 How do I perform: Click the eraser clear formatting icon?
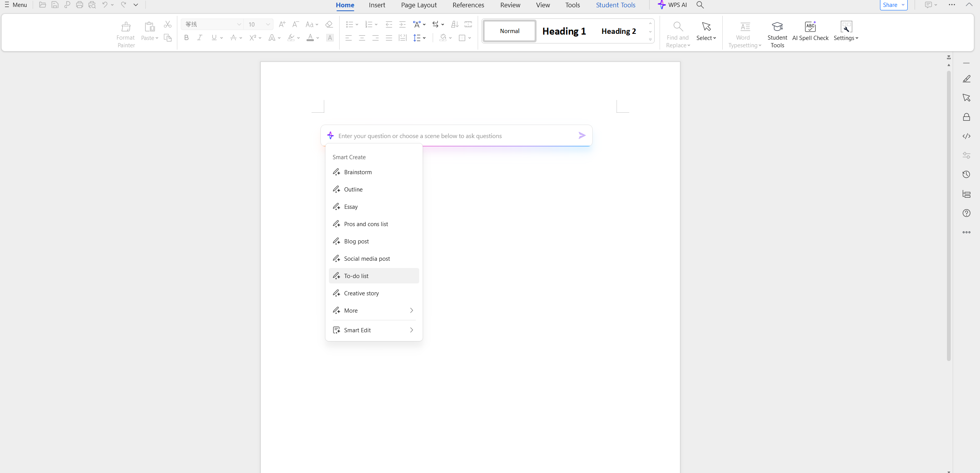click(329, 24)
